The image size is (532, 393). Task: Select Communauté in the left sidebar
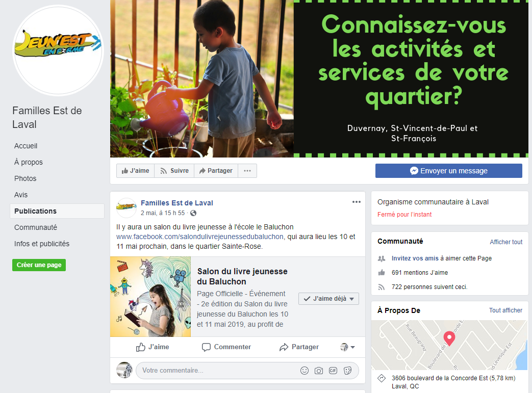pos(36,227)
